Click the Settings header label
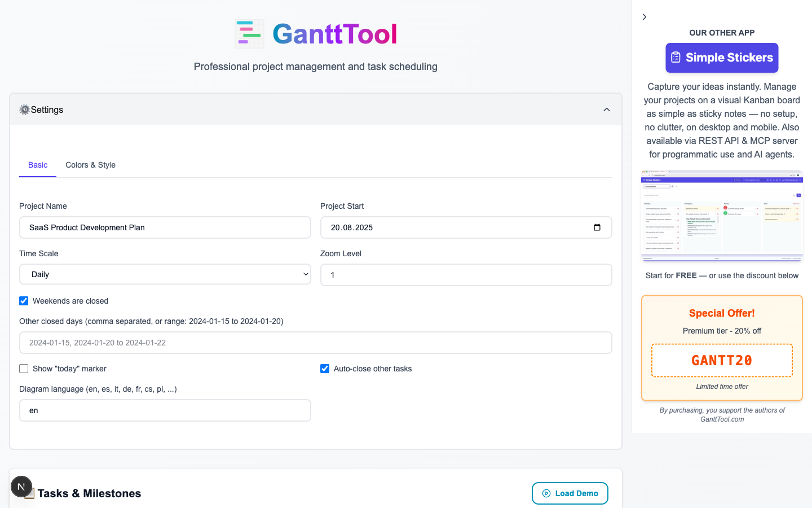 click(x=47, y=110)
